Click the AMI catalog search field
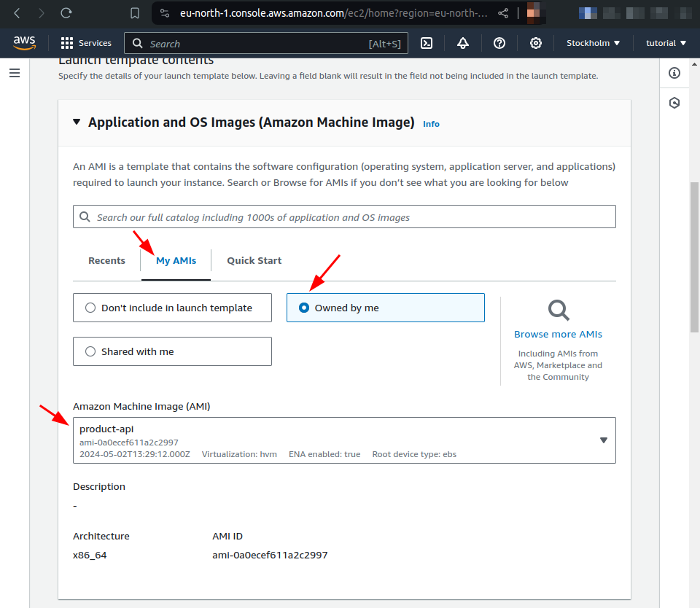 click(344, 217)
